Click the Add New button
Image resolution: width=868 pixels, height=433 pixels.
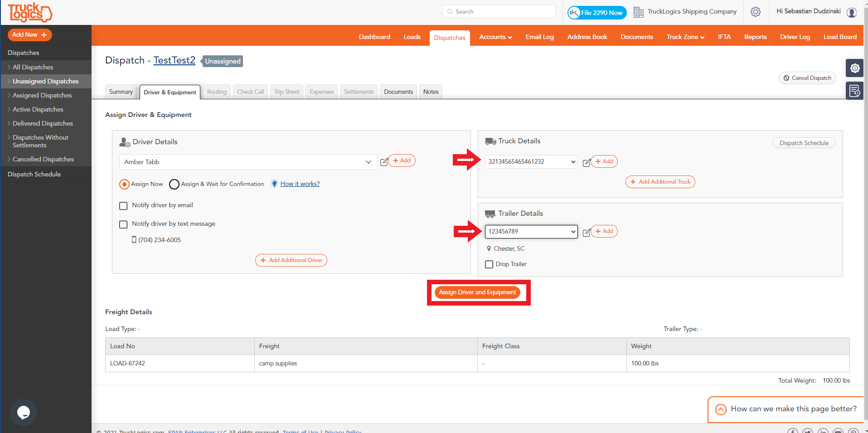(x=30, y=35)
